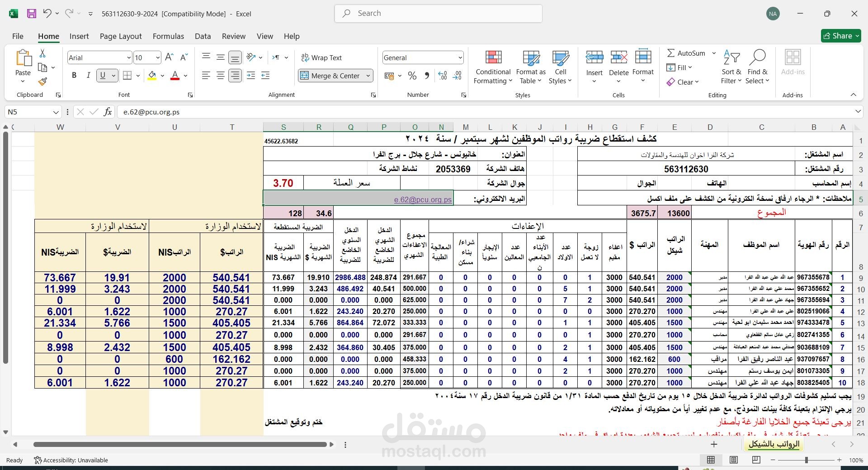Switch to the Page Layout tab

point(121,36)
